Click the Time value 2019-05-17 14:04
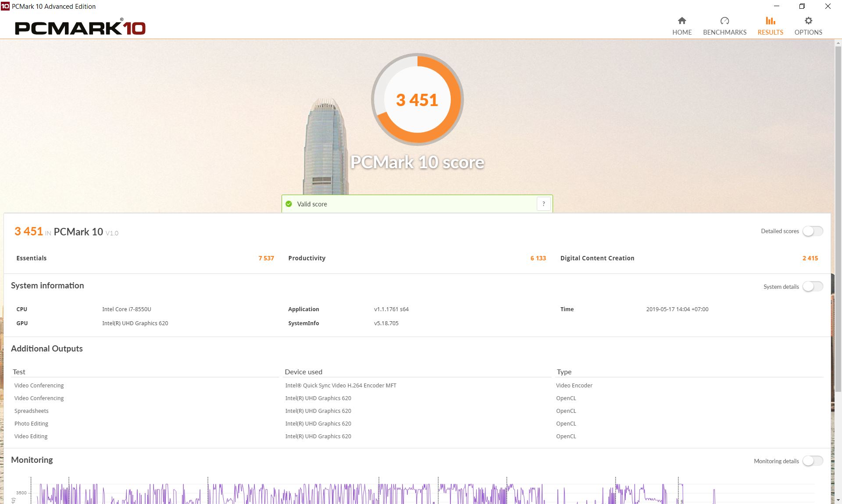842x504 pixels. pyautogui.click(x=677, y=309)
